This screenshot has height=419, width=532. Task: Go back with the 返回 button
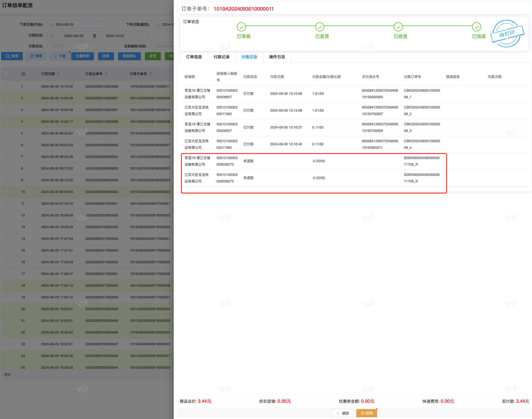coord(343,413)
